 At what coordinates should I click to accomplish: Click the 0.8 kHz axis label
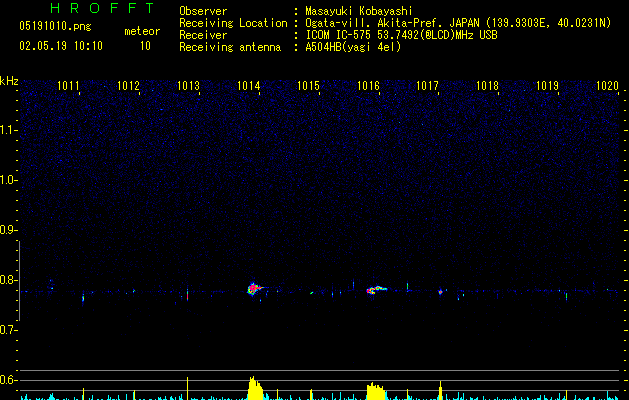[x=9, y=280]
